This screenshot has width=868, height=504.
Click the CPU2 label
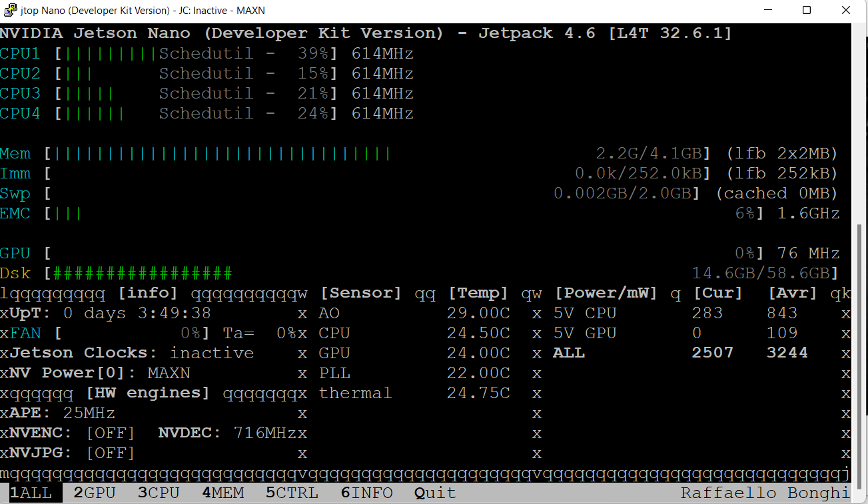coord(20,74)
